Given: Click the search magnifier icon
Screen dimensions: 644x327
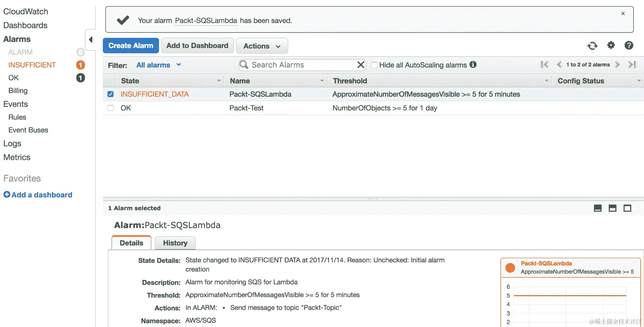Looking at the screenshot, I should 244,65.
